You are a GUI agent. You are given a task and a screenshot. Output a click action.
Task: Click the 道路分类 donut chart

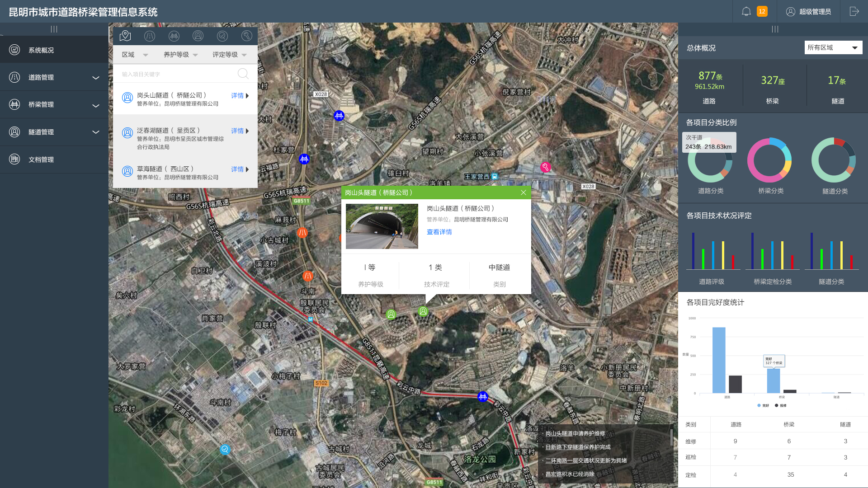tap(710, 161)
